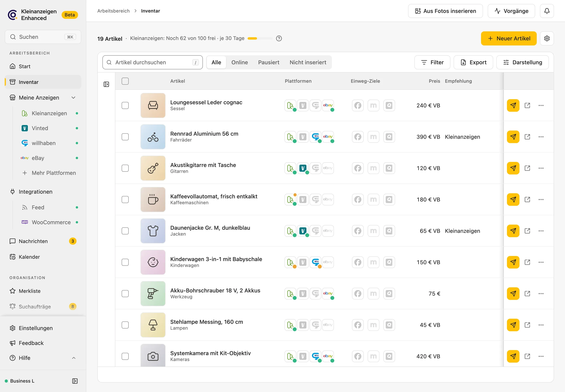Show the Nicht inseriert tab
The width and height of the screenshot is (565, 392).
[x=308, y=62]
